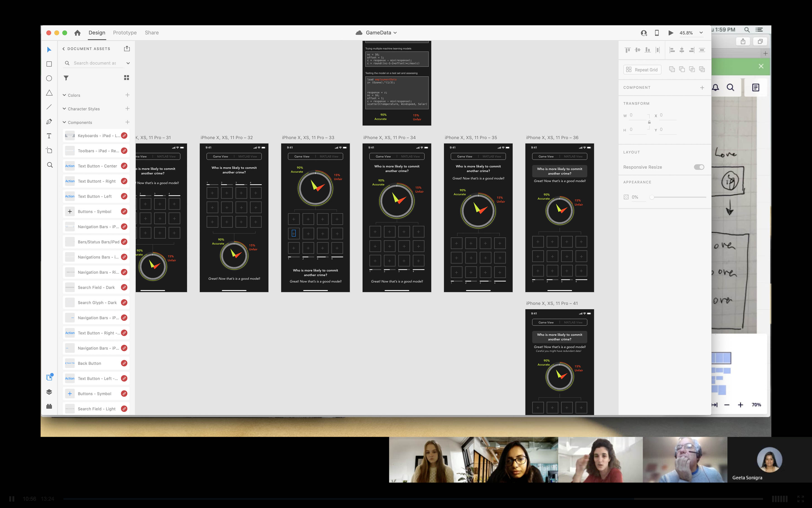Image resolution: width=812 pixels, height=508 pixels.
Task: Select artboard title iPhone X, XS, 11 Pro – 33
Action: click(x=308, y=137)
